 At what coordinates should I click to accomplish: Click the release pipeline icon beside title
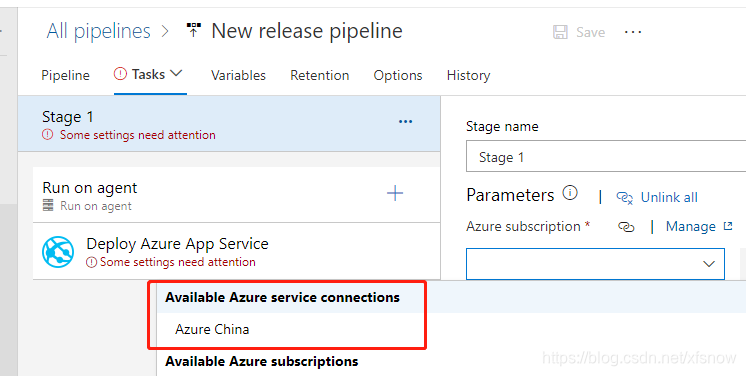(193, 31)
